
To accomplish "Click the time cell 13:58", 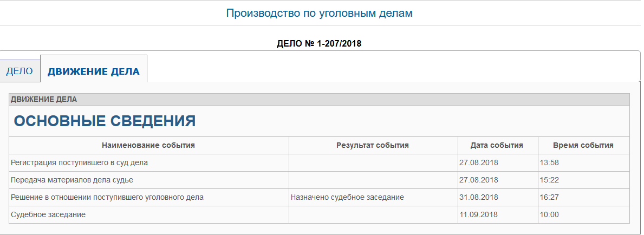I will click(549, 162).
